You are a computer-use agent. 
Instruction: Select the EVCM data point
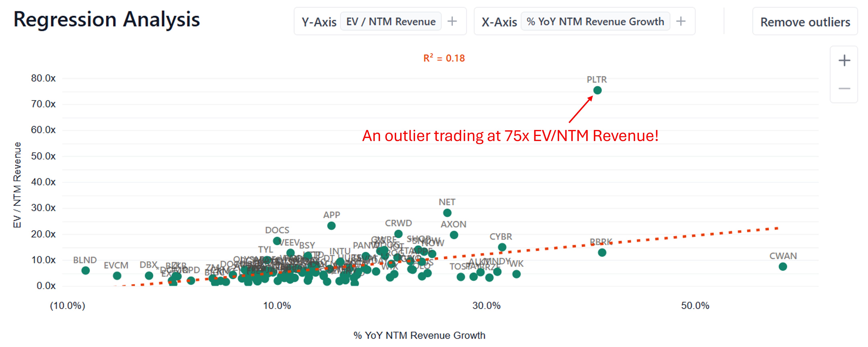pos(117,276)
